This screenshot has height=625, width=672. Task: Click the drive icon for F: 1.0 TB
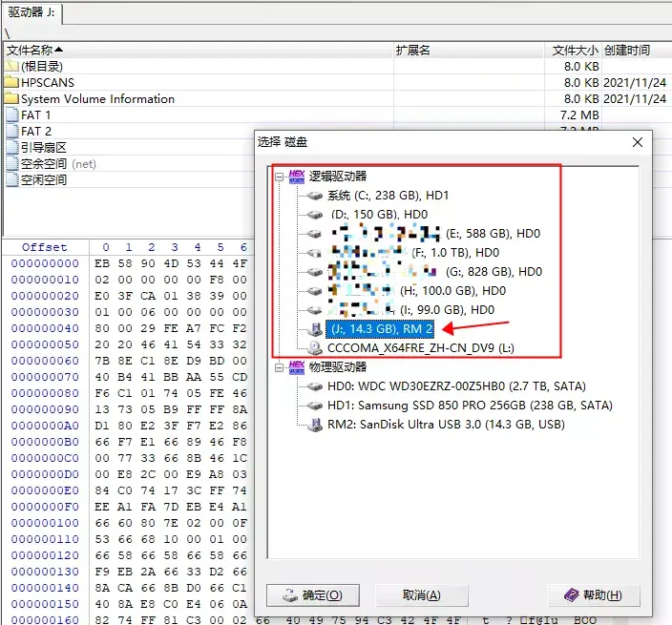[x=315, y=253]
